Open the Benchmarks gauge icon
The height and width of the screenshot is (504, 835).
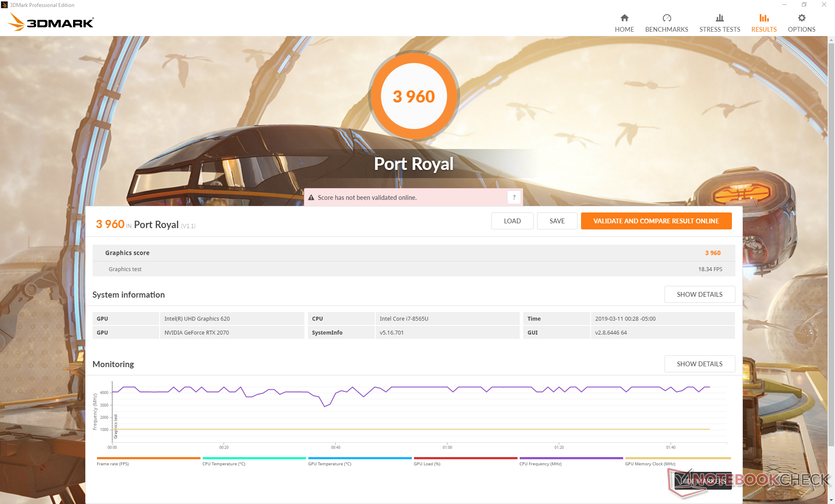coord(666,18)
